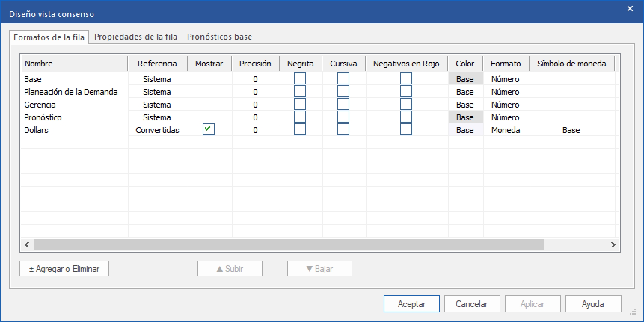The width and height of the screenshot is (644, 322).
Task: Open the Referencia cell for Dollars row
Action: coord(157,130)
